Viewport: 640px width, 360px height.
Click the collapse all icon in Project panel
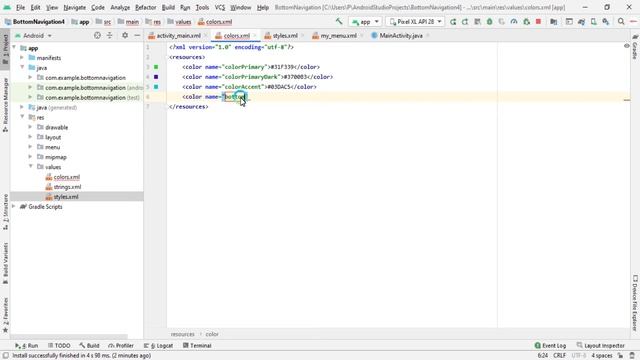[109, 36]
